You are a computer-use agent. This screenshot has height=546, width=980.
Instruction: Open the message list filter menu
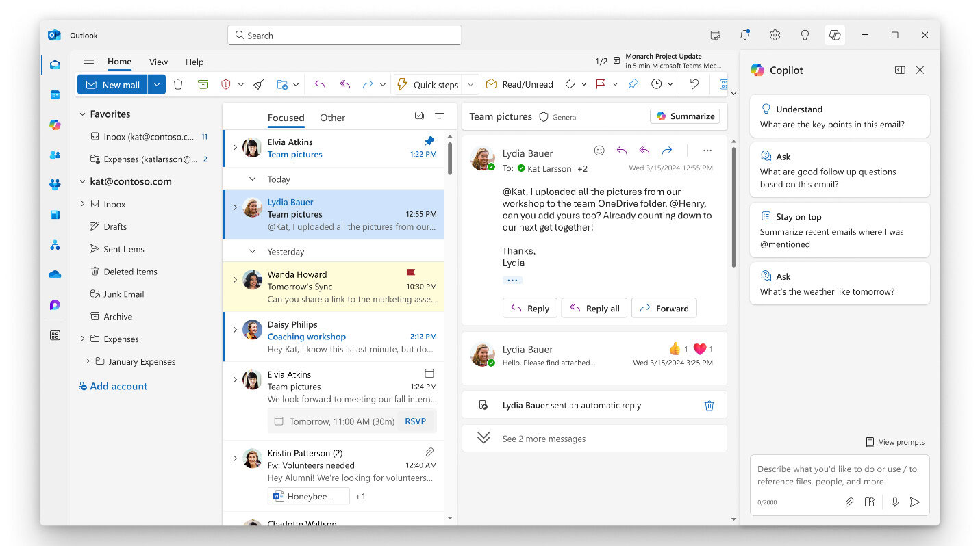coord(440,116)
